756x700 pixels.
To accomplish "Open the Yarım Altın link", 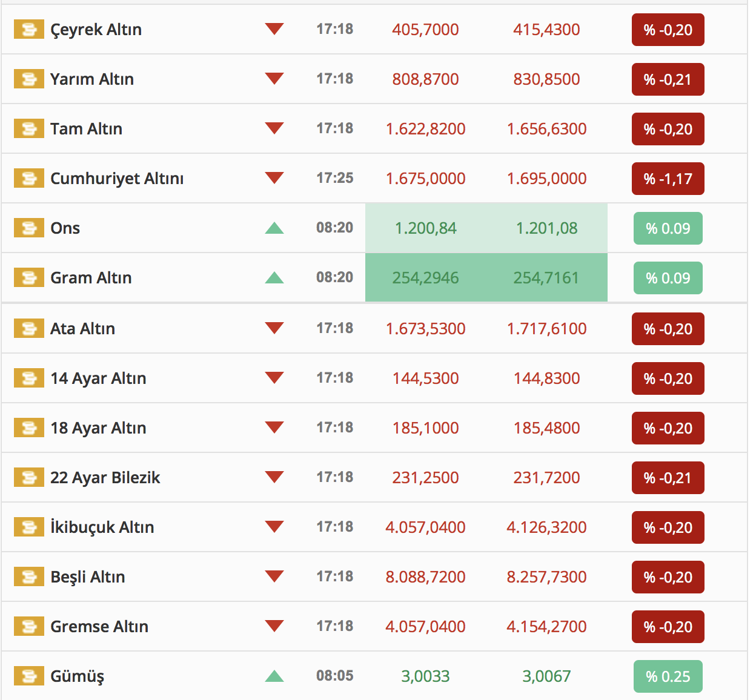I will (92, 79).
